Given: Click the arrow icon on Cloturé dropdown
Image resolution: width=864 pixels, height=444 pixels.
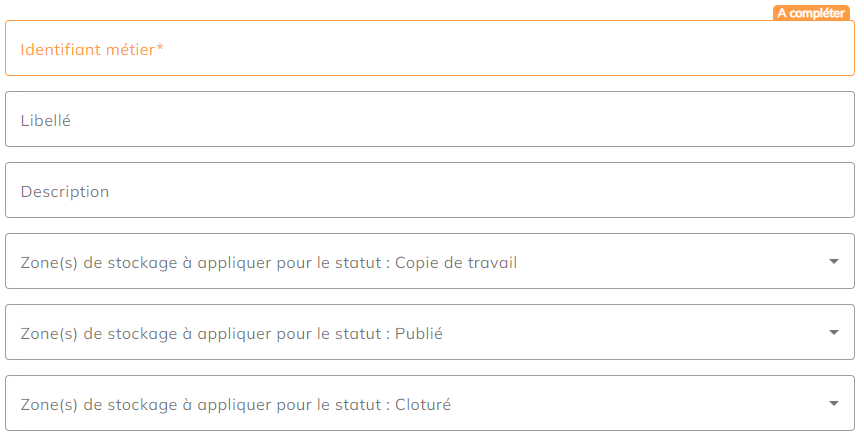Looking at the screenshot, I should tap(834, 404).
